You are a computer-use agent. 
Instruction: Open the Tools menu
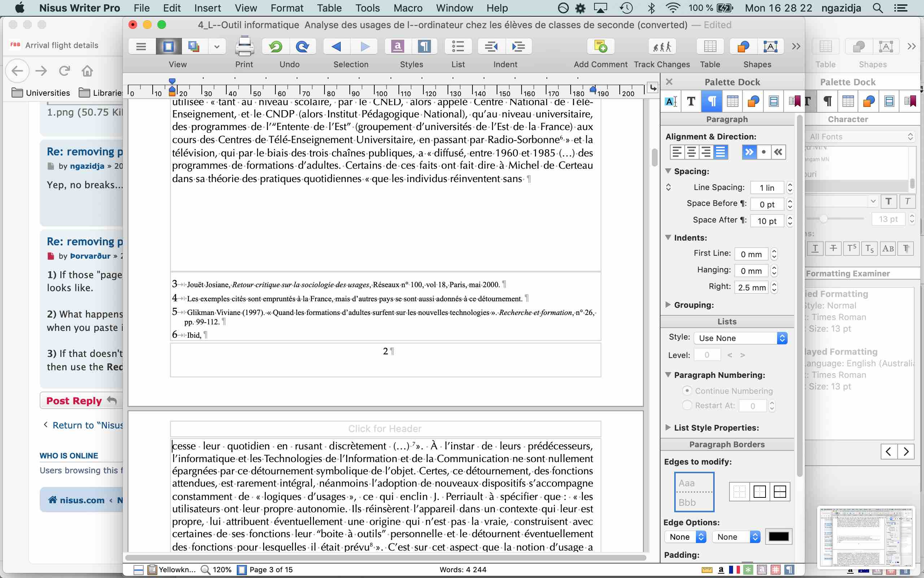tap(367, 8)
